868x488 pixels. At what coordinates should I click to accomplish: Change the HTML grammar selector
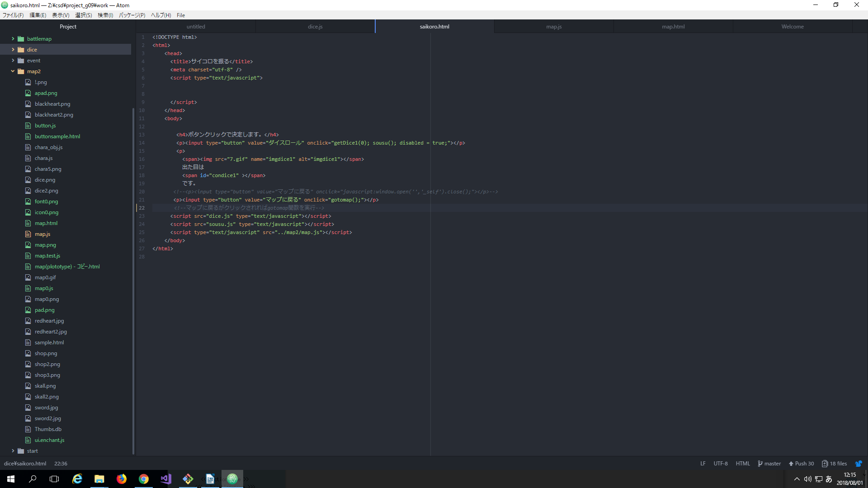743,464
